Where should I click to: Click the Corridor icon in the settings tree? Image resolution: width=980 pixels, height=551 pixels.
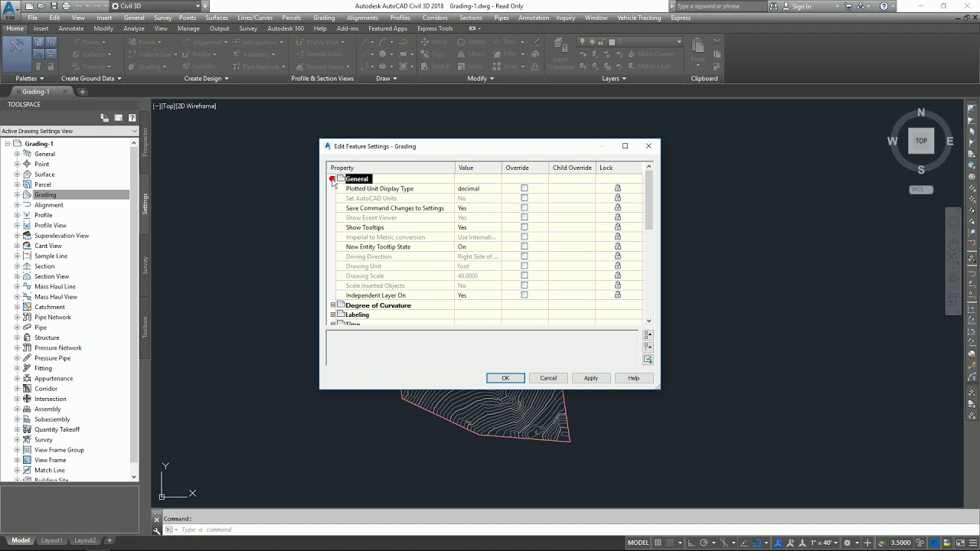pyautogui.click(x=28, y=389)
